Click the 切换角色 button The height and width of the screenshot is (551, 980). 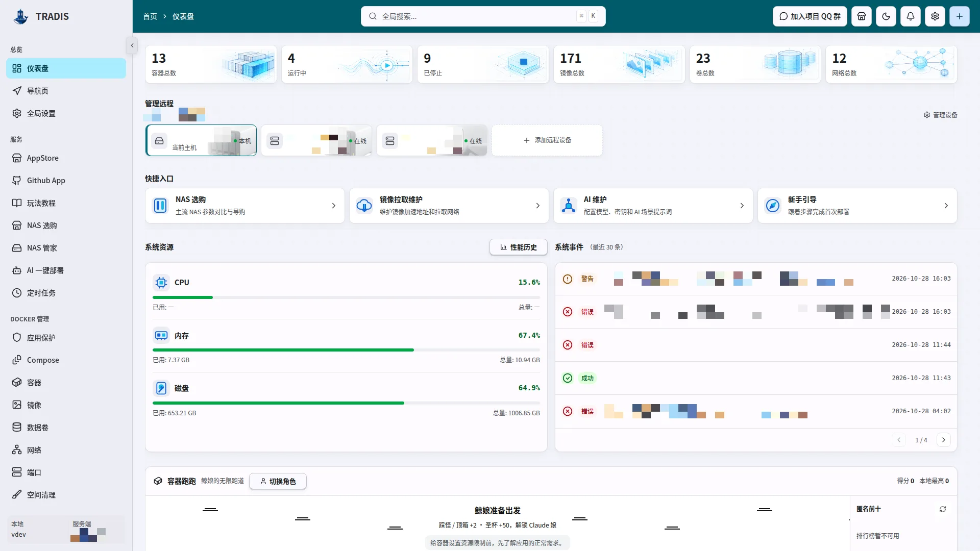278,481
